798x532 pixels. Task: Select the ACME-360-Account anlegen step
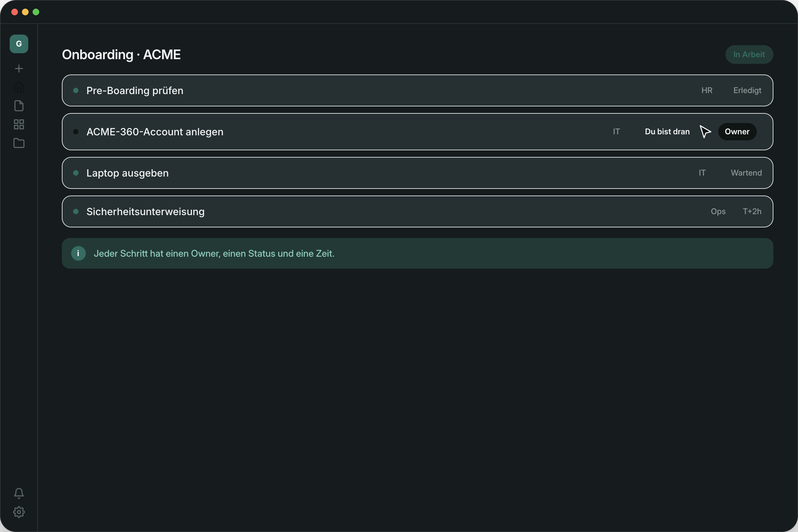point(417,132)
